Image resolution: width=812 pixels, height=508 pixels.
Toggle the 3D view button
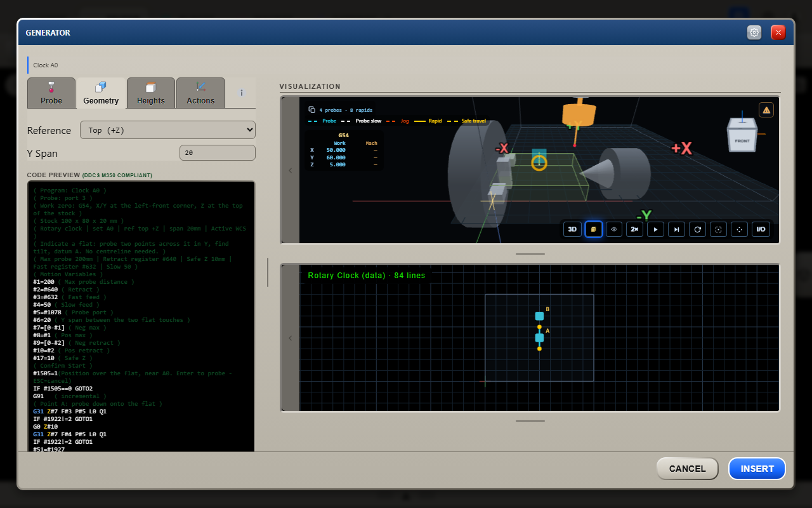tap(572, 229)
